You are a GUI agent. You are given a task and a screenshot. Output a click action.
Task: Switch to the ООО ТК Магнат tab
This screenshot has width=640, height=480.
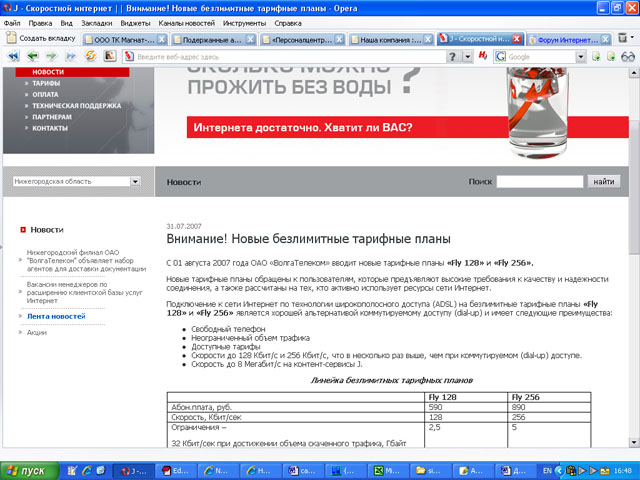click(x=123, y=39)
